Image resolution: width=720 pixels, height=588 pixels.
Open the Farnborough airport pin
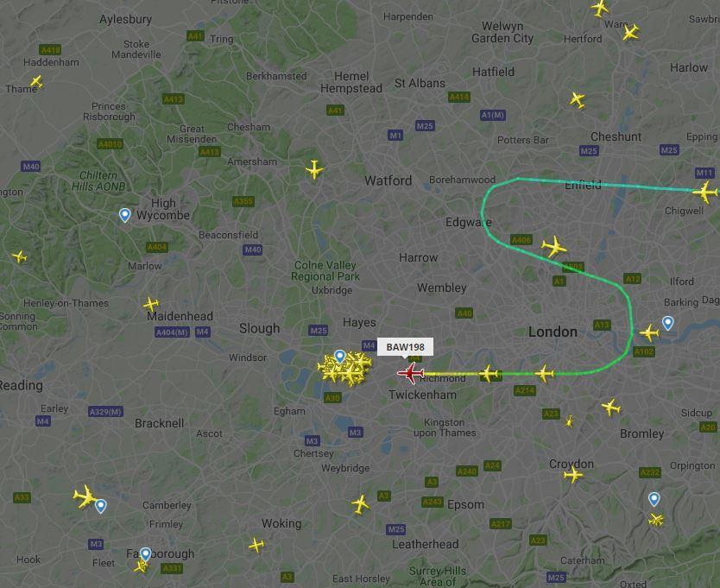146,554
